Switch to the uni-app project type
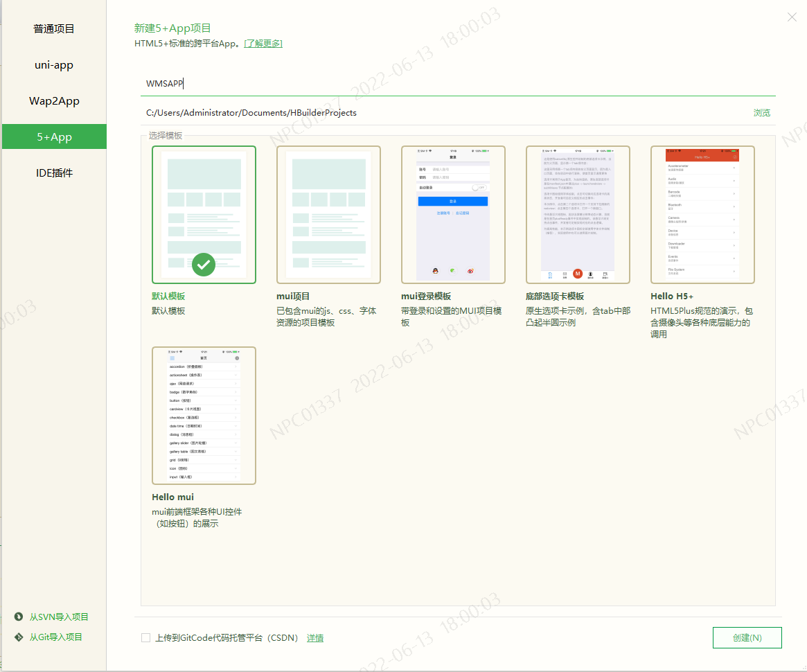The height and width of the screenshot is (672, 807). tap(54, 65)
